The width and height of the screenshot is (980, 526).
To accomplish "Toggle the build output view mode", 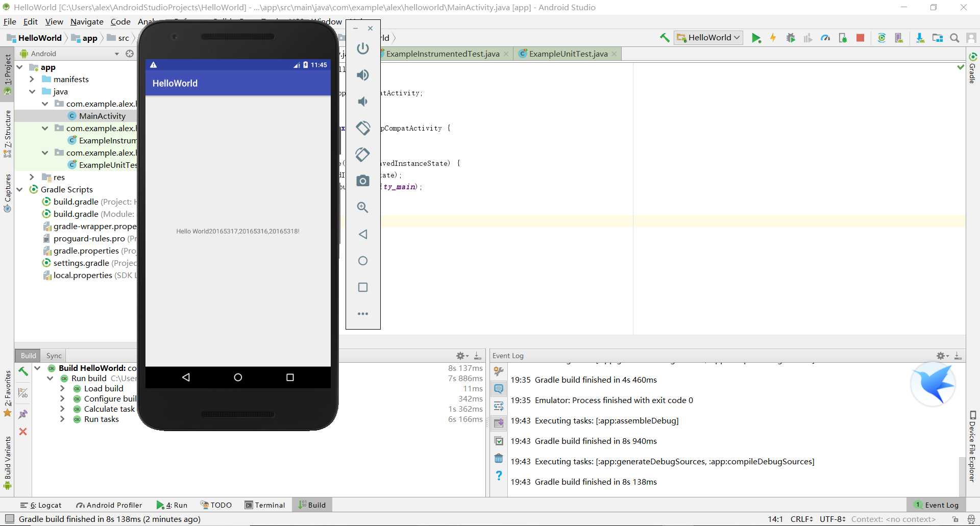I will [23, 393].
